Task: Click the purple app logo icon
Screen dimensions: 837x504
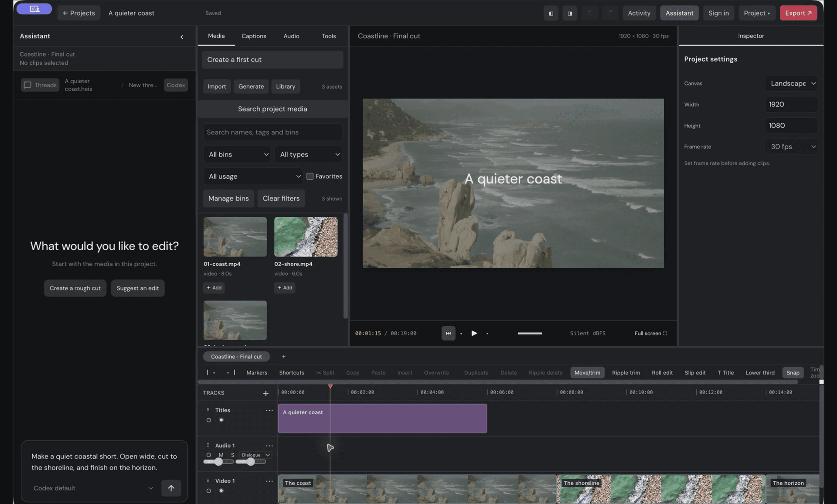Action: click(x=34, y=9)
